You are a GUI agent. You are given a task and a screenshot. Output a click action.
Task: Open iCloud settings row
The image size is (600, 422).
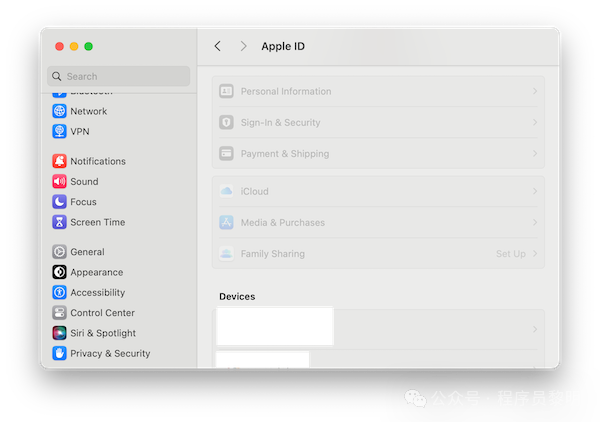pos(378,191)
